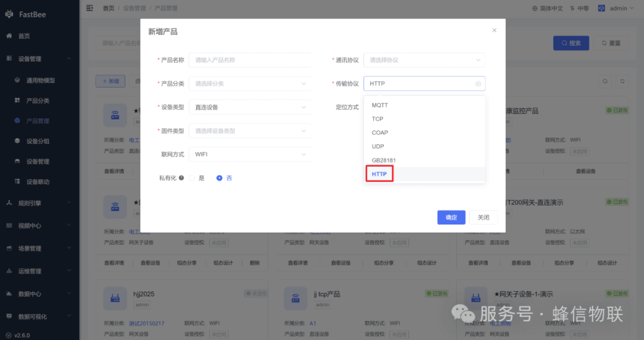The height and width of the screenshot is (340, 644).
Task: Click the 规则引擎 sidebar icon
Action: coord(9,203)
